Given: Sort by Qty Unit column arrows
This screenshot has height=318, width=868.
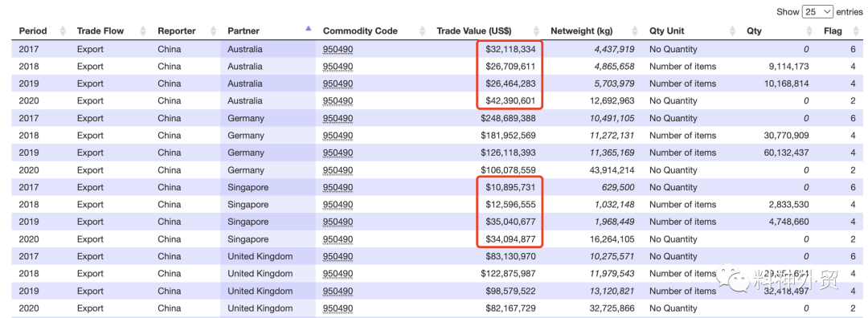Looking at the screenshot, I should 733,31.
